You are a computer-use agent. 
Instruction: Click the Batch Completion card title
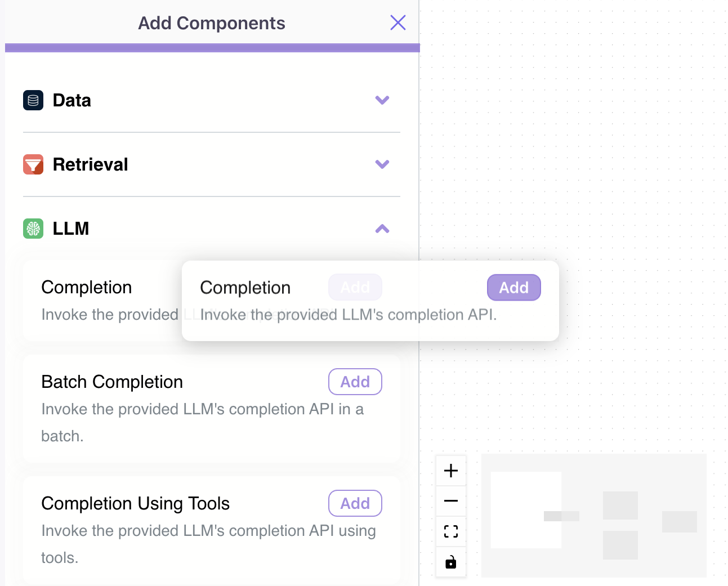pyautogui.click(x=112, y=382)
